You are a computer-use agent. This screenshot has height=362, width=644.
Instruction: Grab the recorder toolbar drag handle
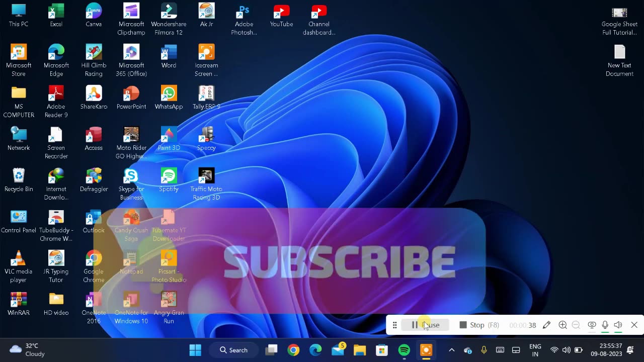tap(394, 325)
